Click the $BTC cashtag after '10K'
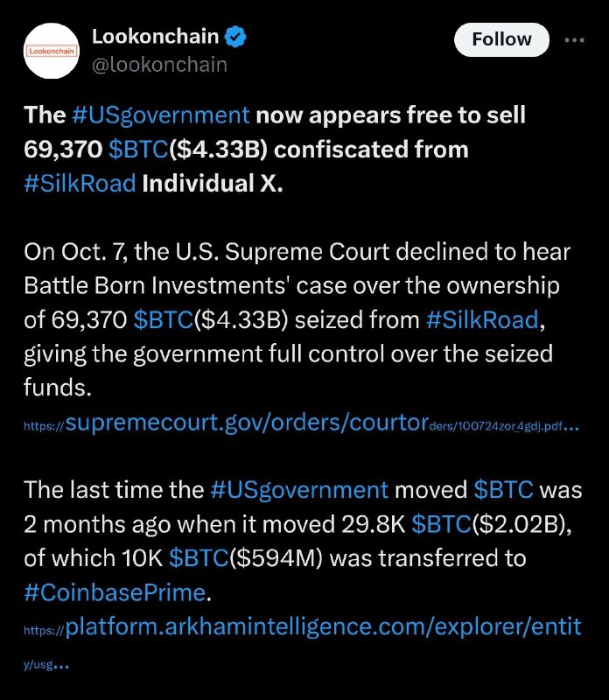The width and height of the screenshot is (609, 700). click(199, 558)
